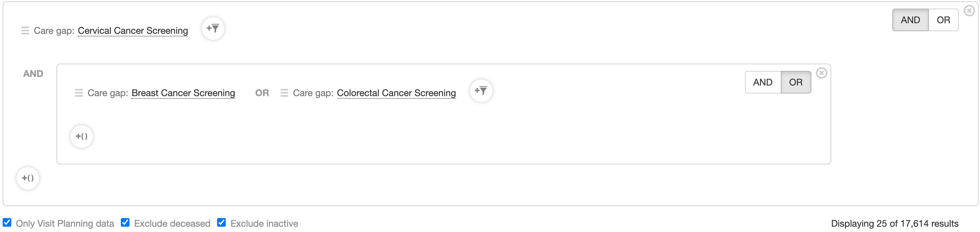The image size is (980, 232).
Task: Add filter to the outer criteria group
Action: pyautogui.click(x=213, y=29)
